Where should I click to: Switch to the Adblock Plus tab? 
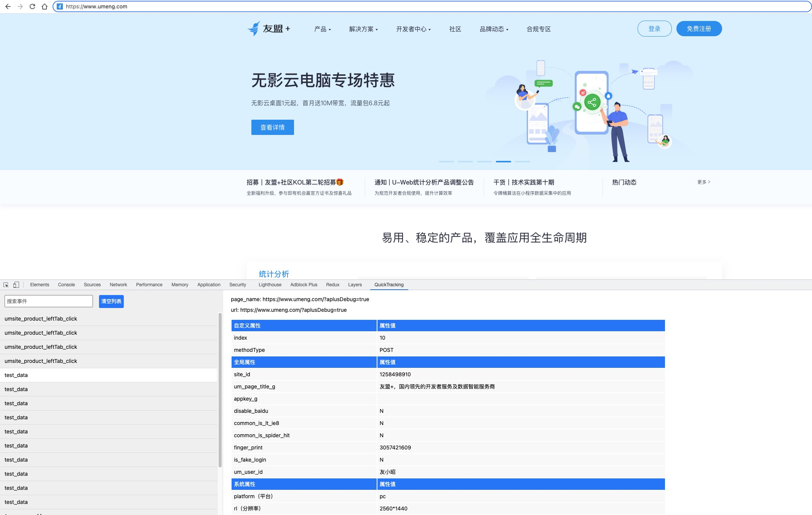point(304,285)
